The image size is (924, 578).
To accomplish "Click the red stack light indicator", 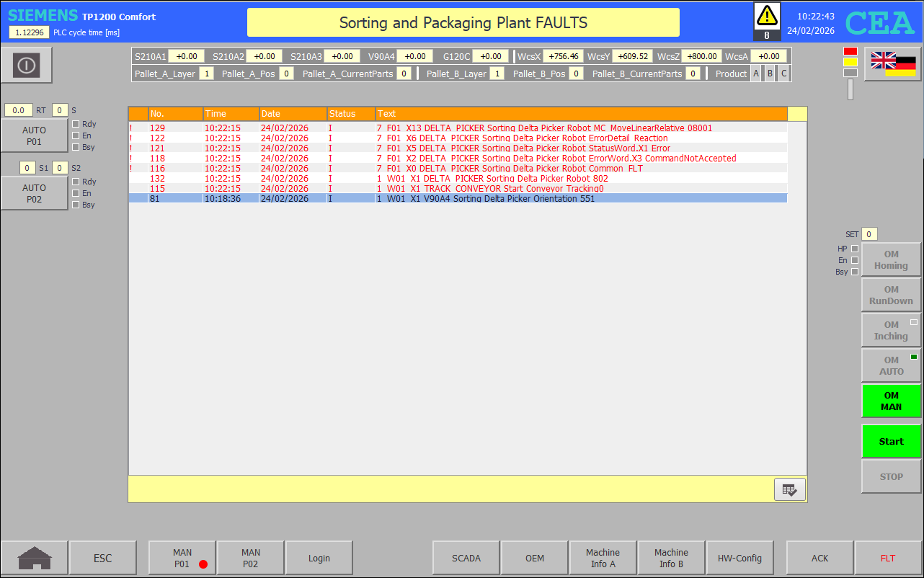I will coord(850,52).
